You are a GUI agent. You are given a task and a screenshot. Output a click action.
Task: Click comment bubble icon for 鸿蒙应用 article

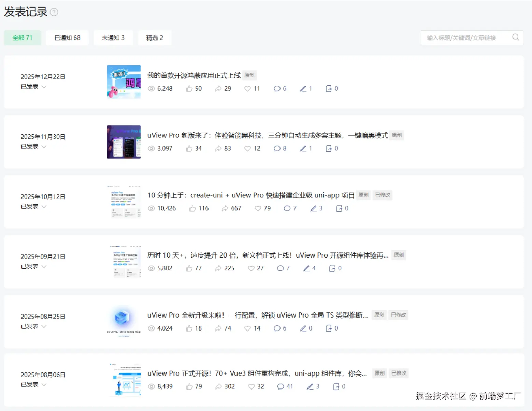[x=277, y=89]
